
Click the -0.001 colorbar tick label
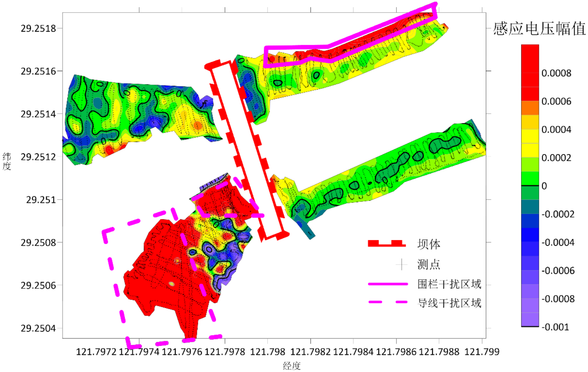pyautogui.click(x=555, y=327)
